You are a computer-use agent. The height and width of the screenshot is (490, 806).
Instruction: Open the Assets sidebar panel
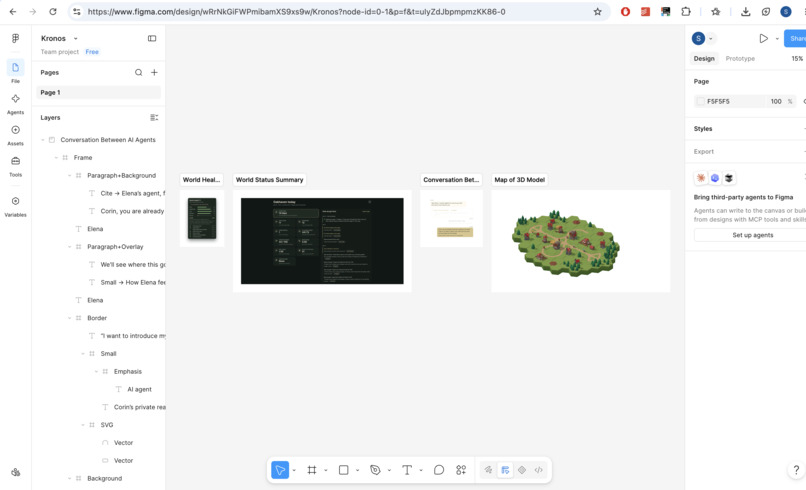(15, 130)
